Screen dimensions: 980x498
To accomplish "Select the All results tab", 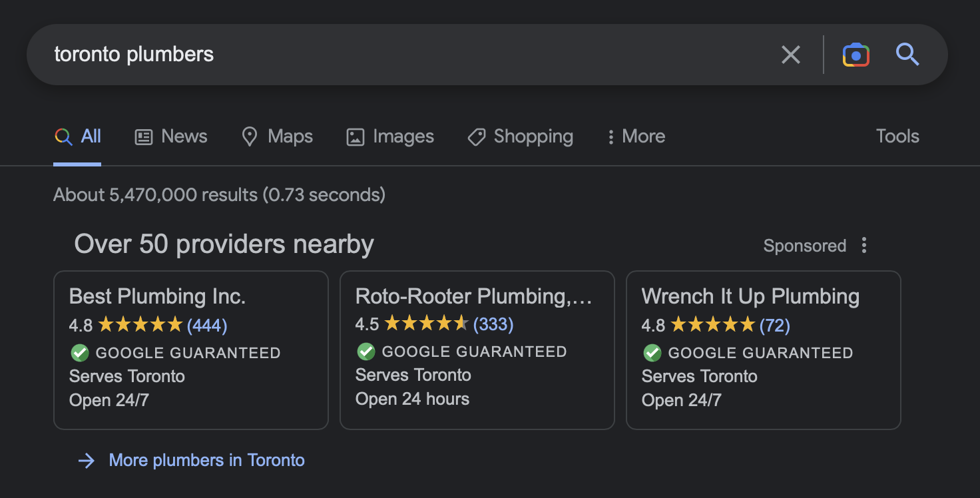I will tap(78, 136).
